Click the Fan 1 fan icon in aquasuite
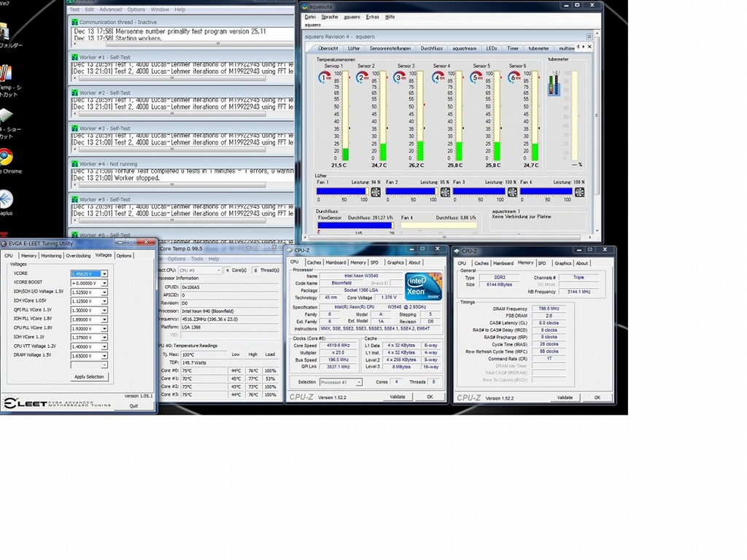The image size is (747, 560). pos(376,192)
